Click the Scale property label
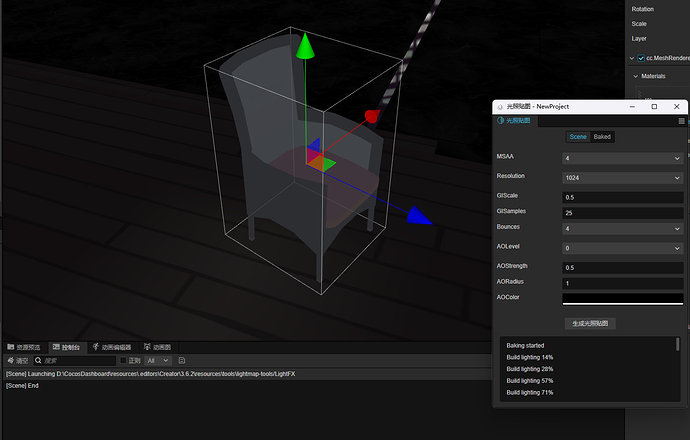 (x=639, y=24)
